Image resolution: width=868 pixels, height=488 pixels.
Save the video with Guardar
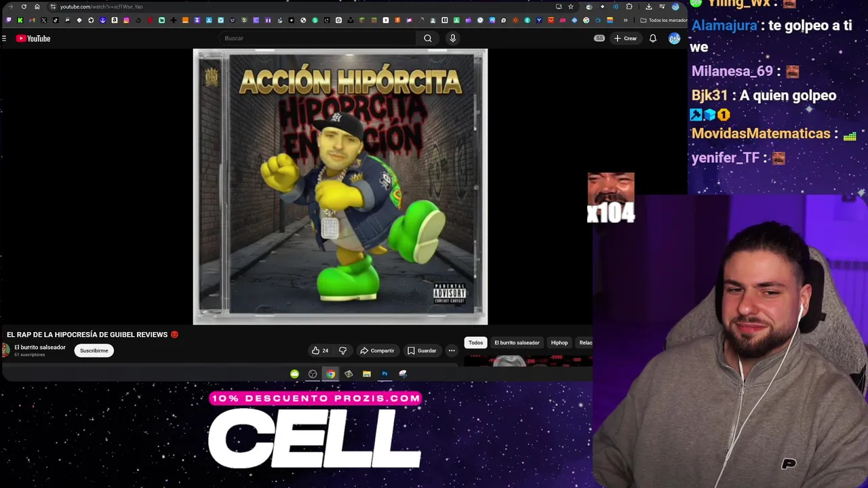(x=422, y=350)
